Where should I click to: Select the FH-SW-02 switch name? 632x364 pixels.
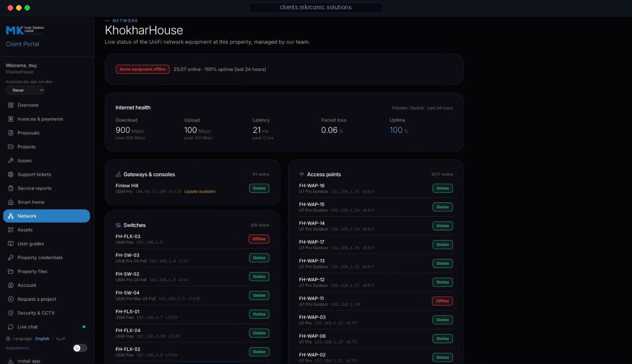point(127,274)
